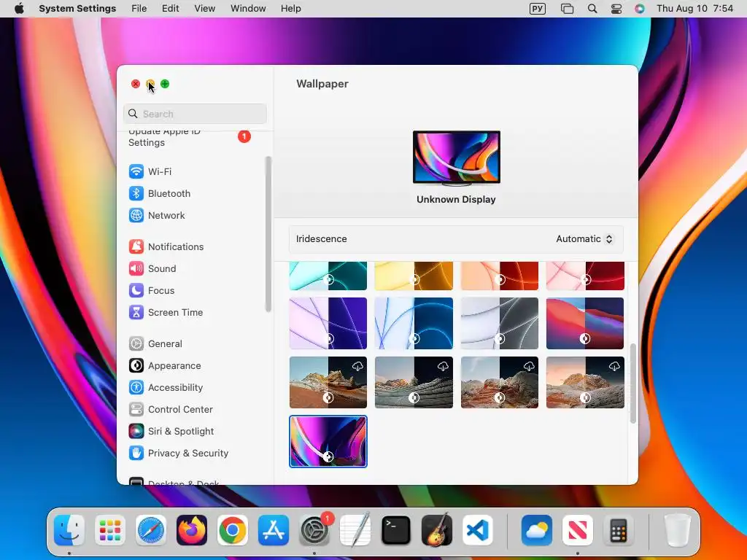
Task: Launch Safari from the Dock
Action: coord(151,530)
